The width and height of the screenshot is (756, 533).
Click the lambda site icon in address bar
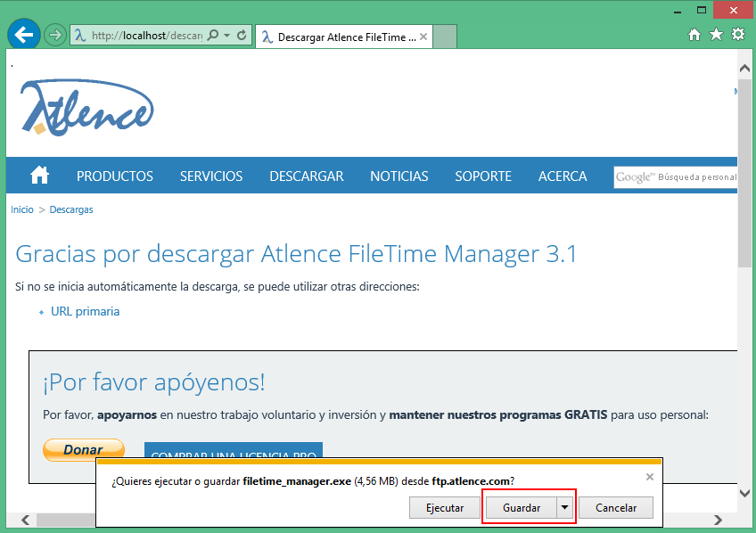80,35
